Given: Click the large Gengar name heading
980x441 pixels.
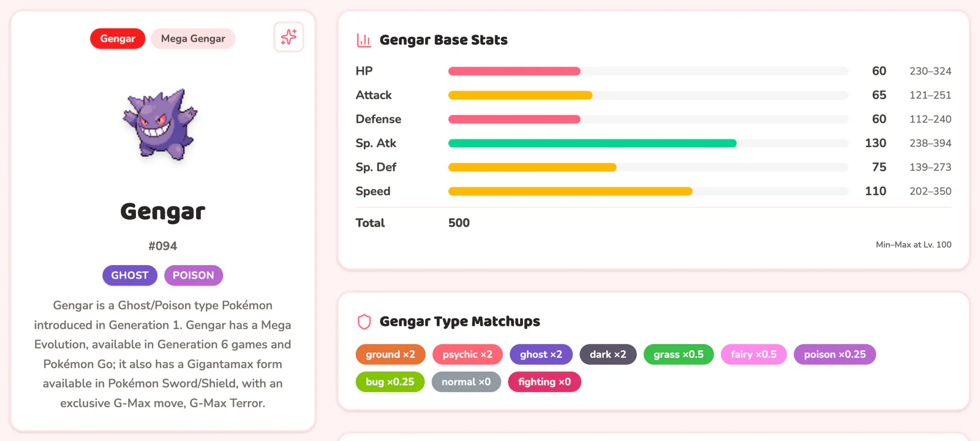Looking at the screenshot, I should [x=163, y=212].
